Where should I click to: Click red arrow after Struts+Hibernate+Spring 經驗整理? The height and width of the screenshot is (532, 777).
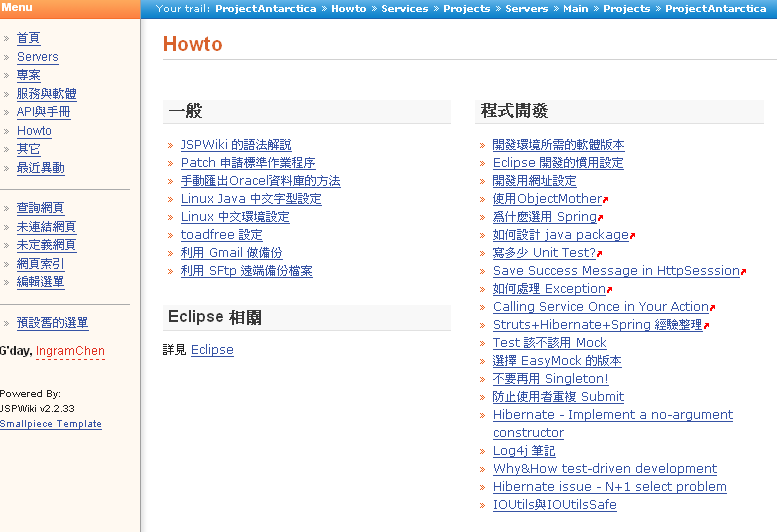[x=706, y=326]
